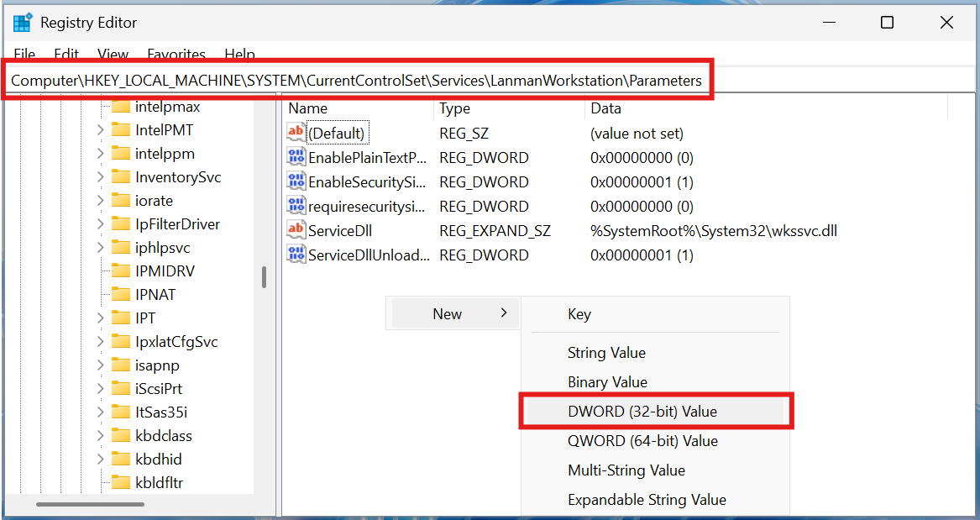Screen dimensions: 980x520
Task: Sort entries by the Name column
Action: coord(307,108)
